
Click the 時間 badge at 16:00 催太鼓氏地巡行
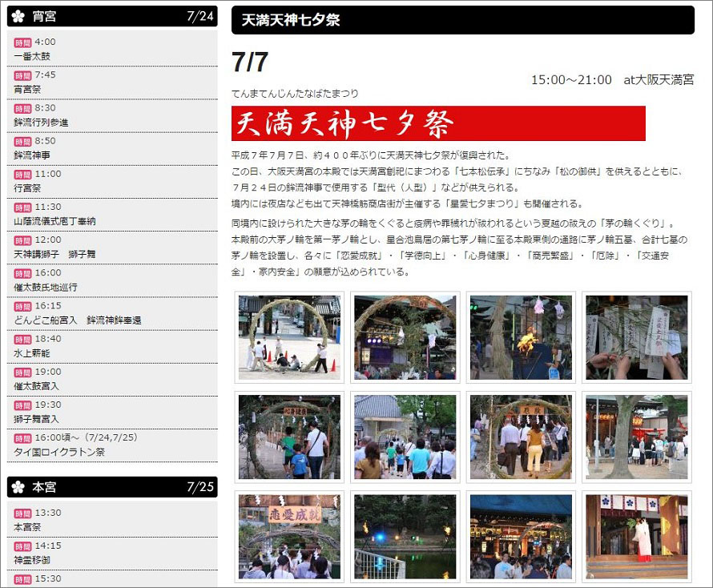click(x=22, y=273)
